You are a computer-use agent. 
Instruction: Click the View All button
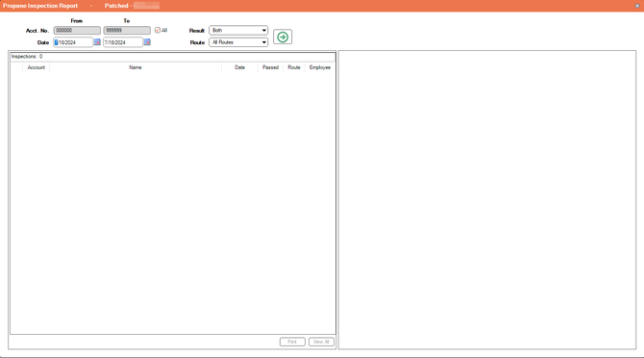click(x=321, y=342)
